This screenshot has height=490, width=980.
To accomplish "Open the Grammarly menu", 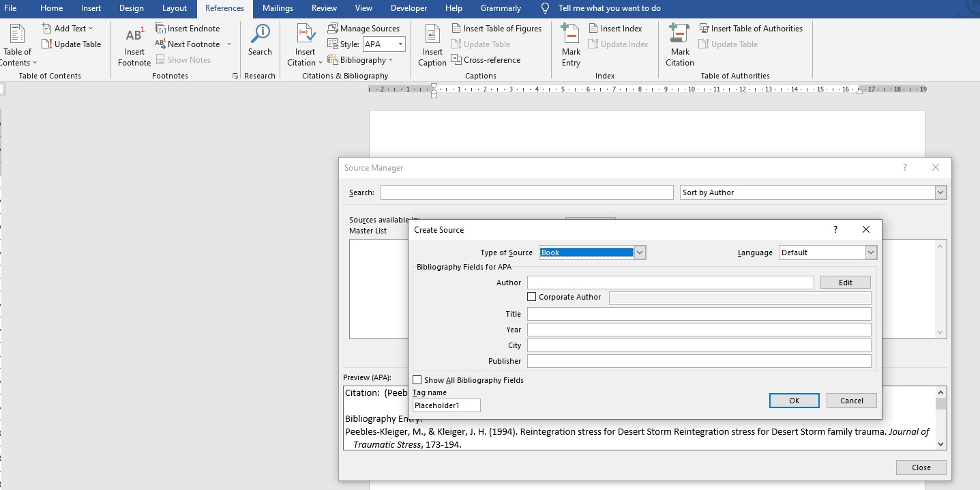I will [501, 8].
